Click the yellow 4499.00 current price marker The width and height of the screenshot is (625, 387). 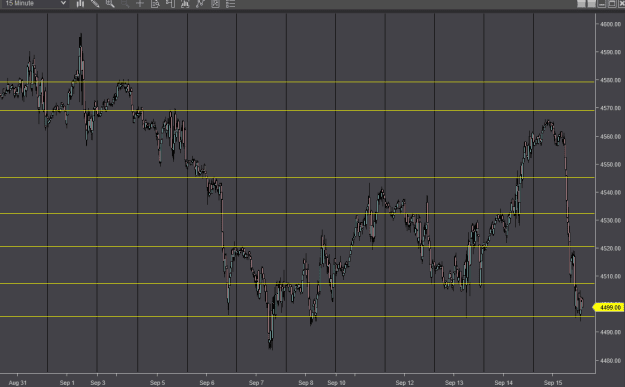pyautogui.click(x=608, y=307)
